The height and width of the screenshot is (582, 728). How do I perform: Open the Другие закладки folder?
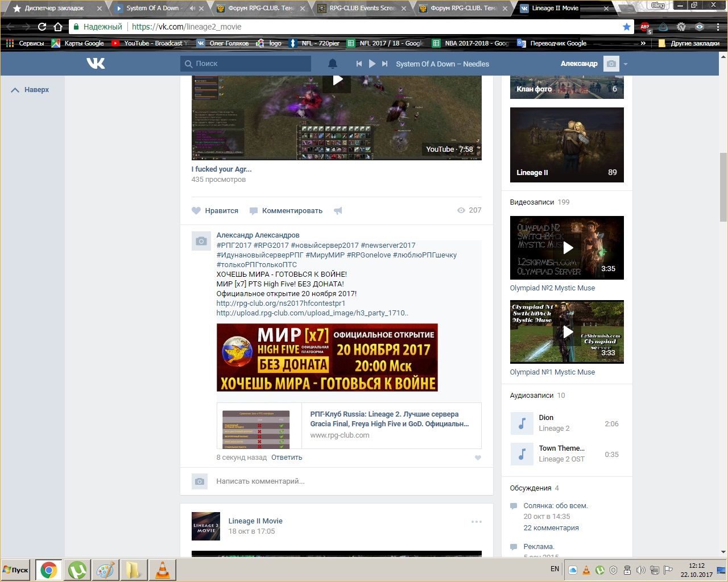689,43
